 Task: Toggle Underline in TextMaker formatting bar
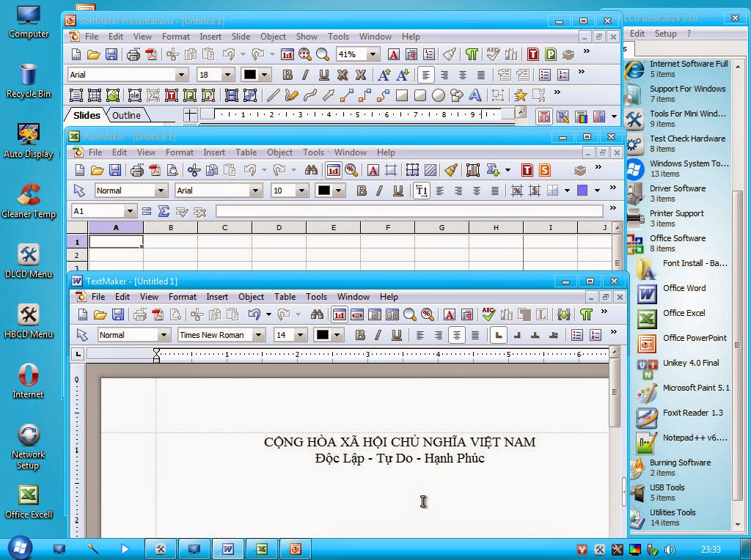[396, 335]
